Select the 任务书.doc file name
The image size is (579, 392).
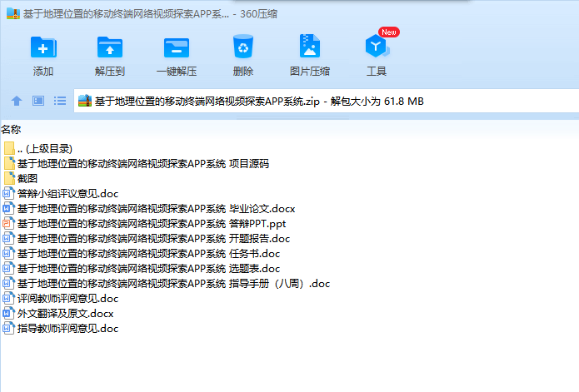pyautogui.click(x=149, y=253)
